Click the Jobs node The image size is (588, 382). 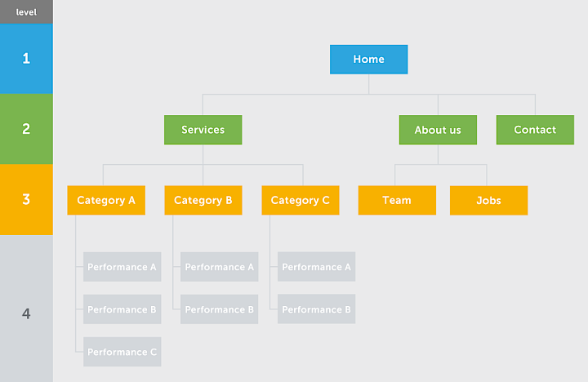(x=488, y=200)
